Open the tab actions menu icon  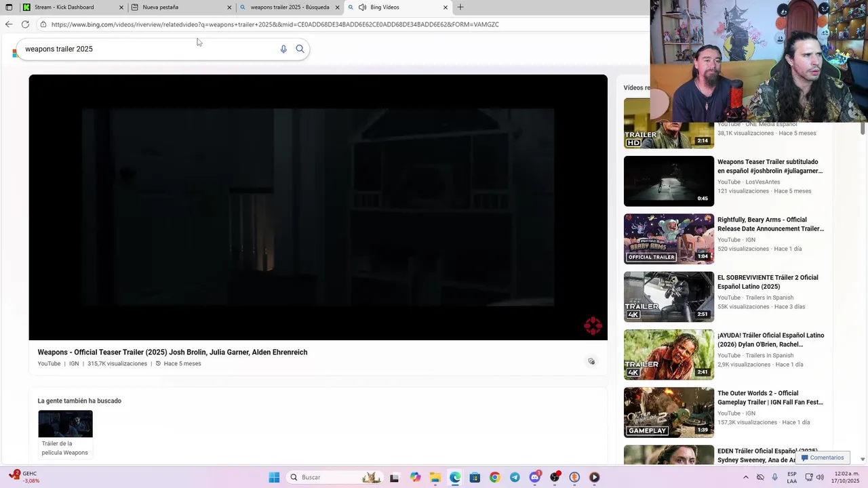click(9, 7)
